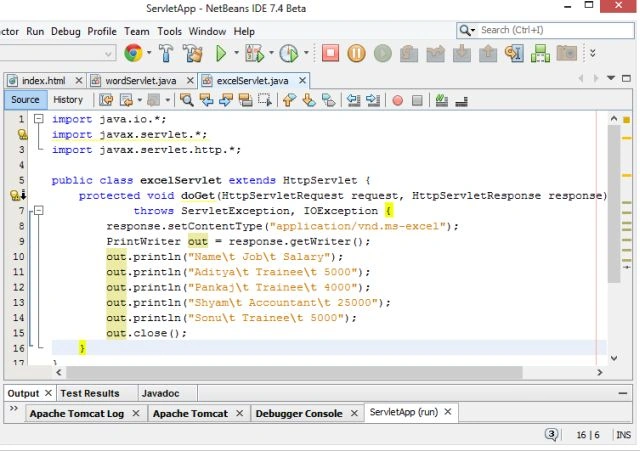Open the project configuration combo box arrow
Viewport: 640px width, 451px height.
[x=108, y=54]
